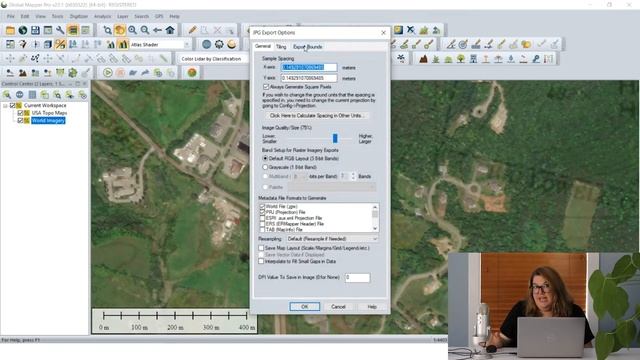640x360 pixels.
Task: Toggle USA Topo Maps layer visibility checkbox
Action: click(20, 113)
